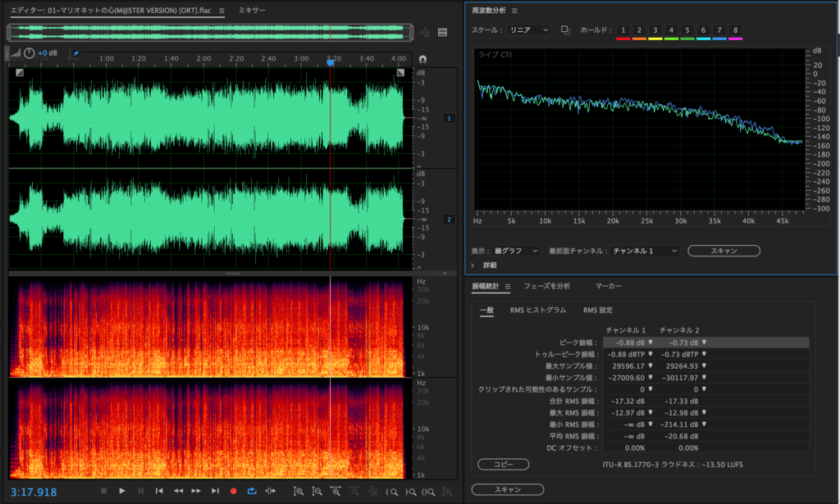Click the fade-in handle on waveform
This screenshot has height=504, width=840.
tap(20, 72)
